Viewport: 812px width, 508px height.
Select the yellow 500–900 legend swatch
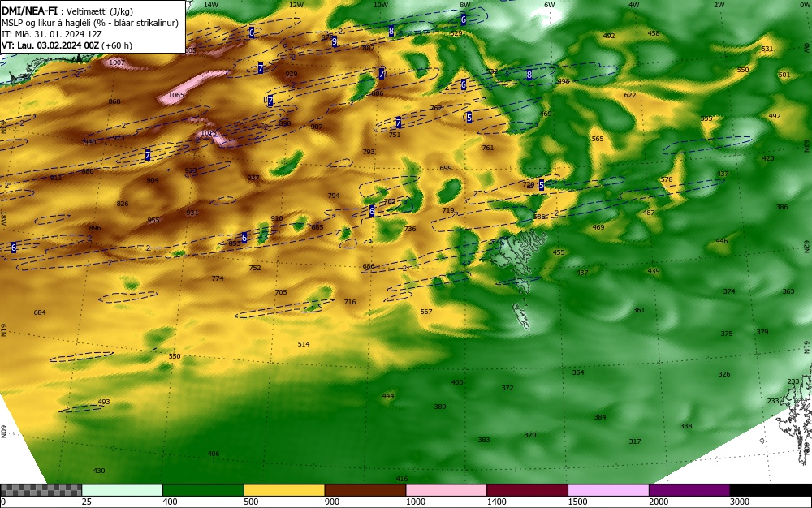coord(284,490)
